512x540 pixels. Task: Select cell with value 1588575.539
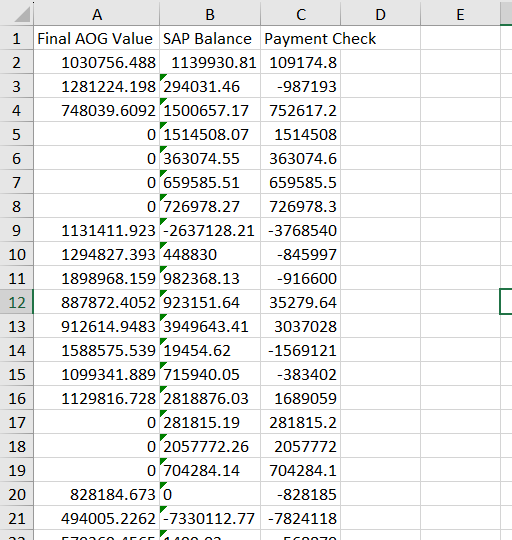point(97,350)
